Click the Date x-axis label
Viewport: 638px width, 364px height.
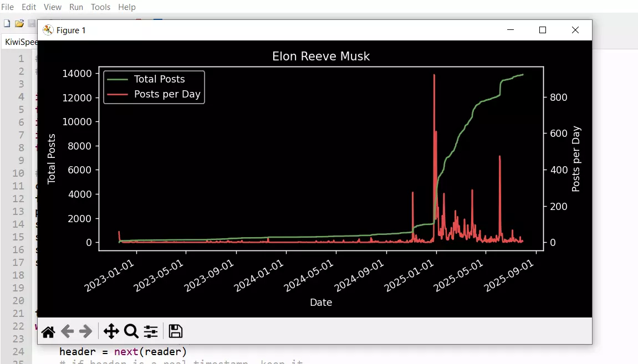click(x=321, y=302)
